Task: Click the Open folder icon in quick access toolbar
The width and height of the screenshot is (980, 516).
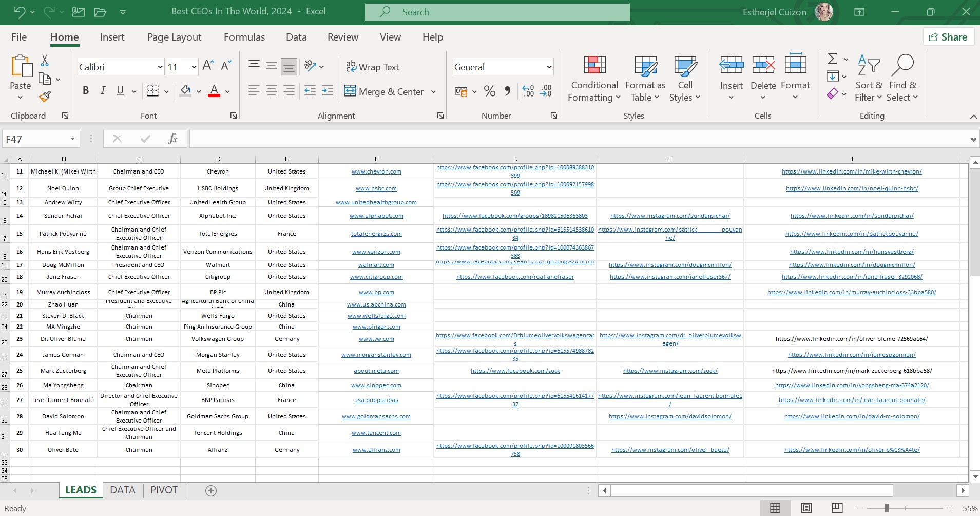Action: [100, 12]
